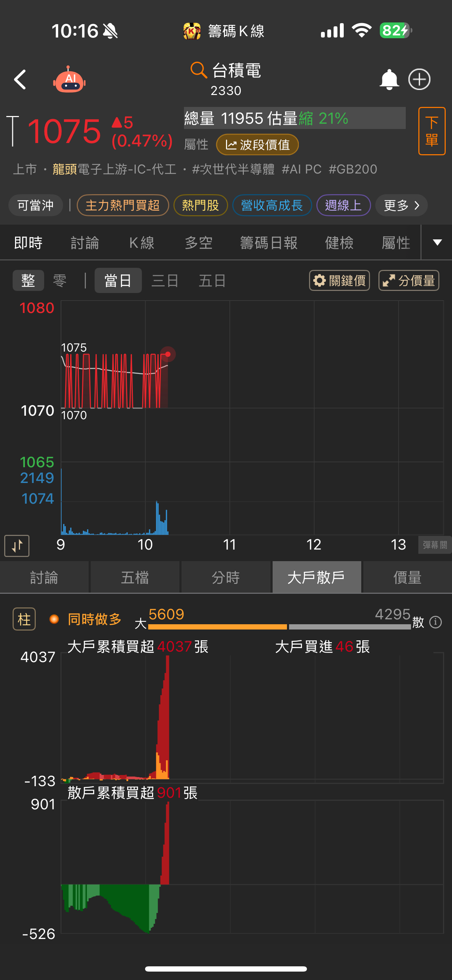Tap the chart swap arrows icon
This screenshot has width=452, height=980.
(x=17, y=546)
